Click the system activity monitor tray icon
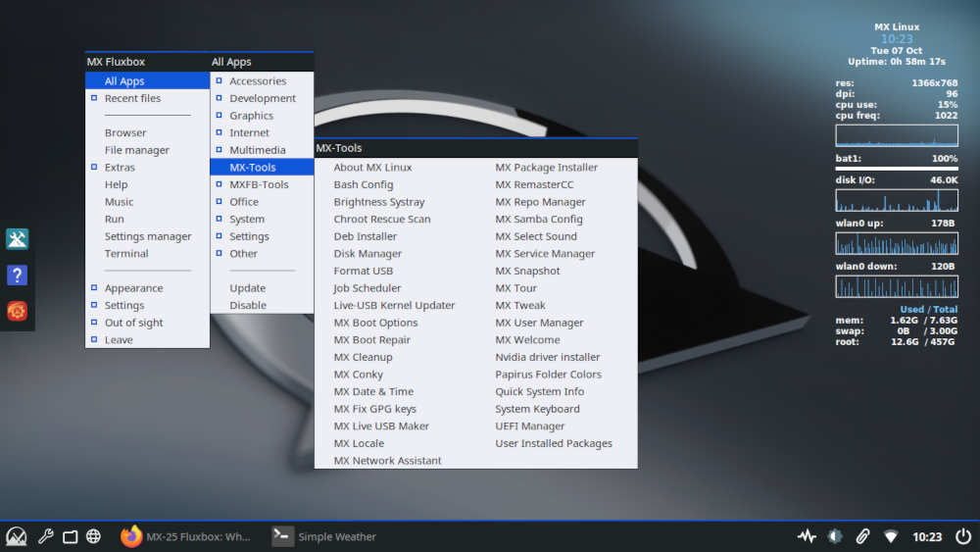The width and height of the screenshot is (980, 552). pos(807,536)
